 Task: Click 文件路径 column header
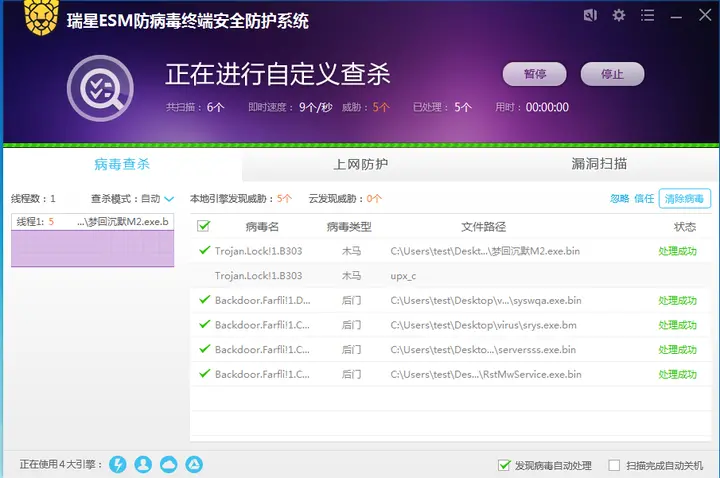point(484,226)
